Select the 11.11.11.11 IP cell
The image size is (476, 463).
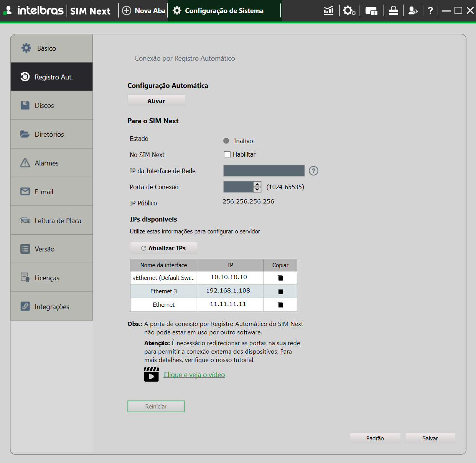coord(230,305)
